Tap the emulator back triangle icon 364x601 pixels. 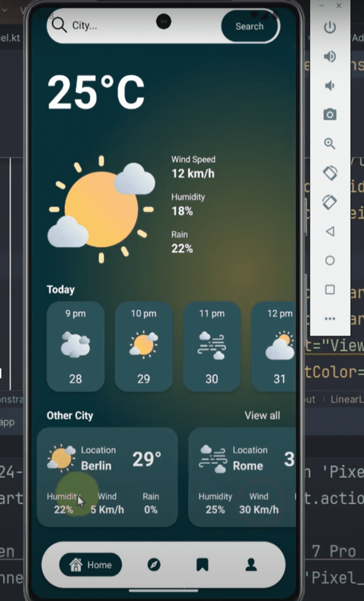pyautogui.click(x=330, y=231)
